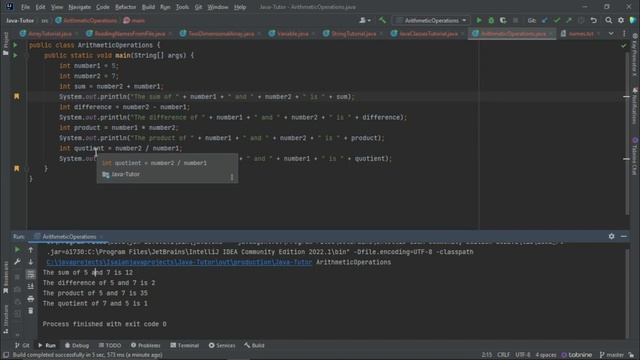The height and width of the screenshot is (360, 640).
Task: Open the Tools menu
Action: [x=182, y=7]
